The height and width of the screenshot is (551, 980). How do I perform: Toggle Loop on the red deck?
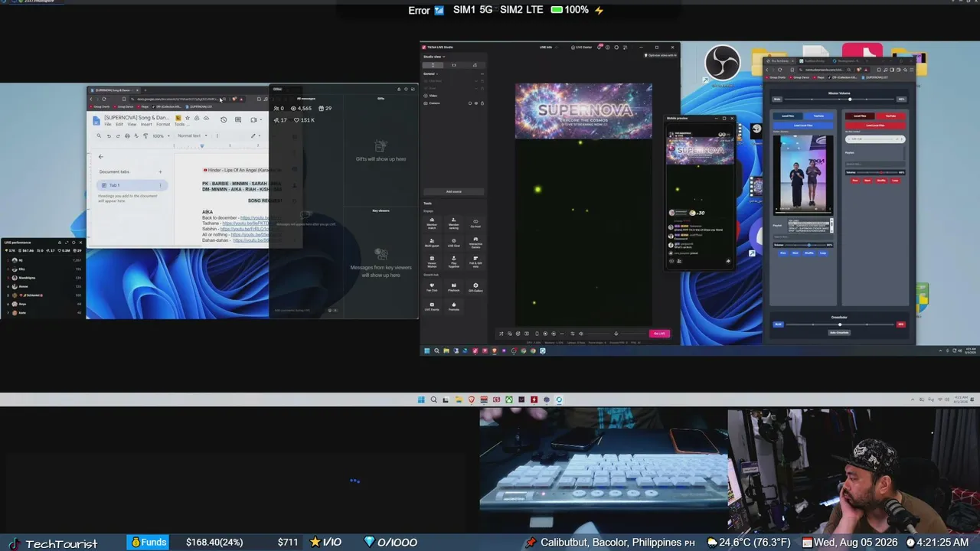(x=895, y=181)
